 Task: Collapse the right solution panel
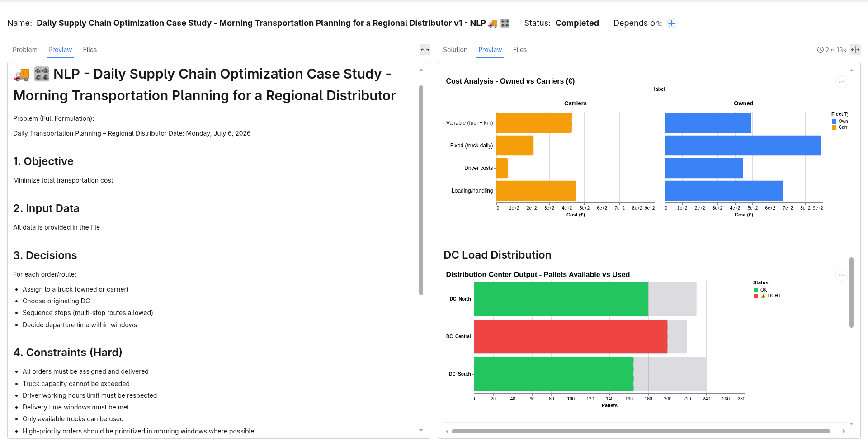[855, 50]
